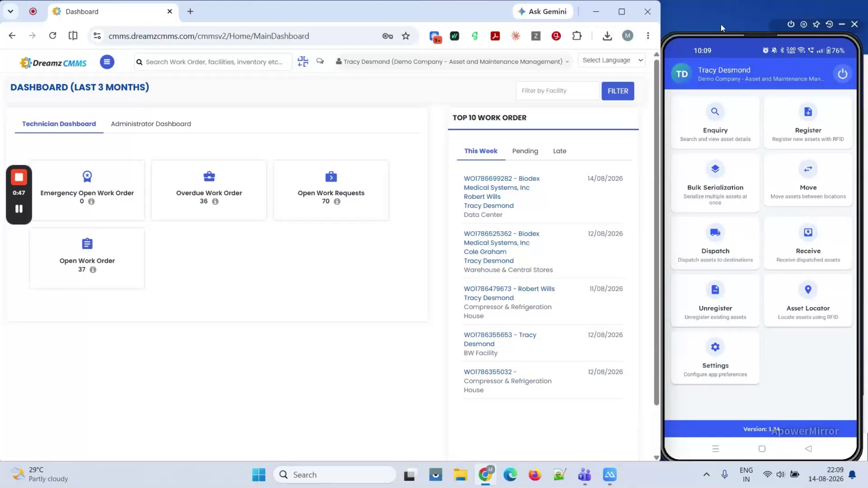Click the Windows taskbar Search box
Image resolution: width=868 pixels, height=488 pixels.
[x=335, y=475]
